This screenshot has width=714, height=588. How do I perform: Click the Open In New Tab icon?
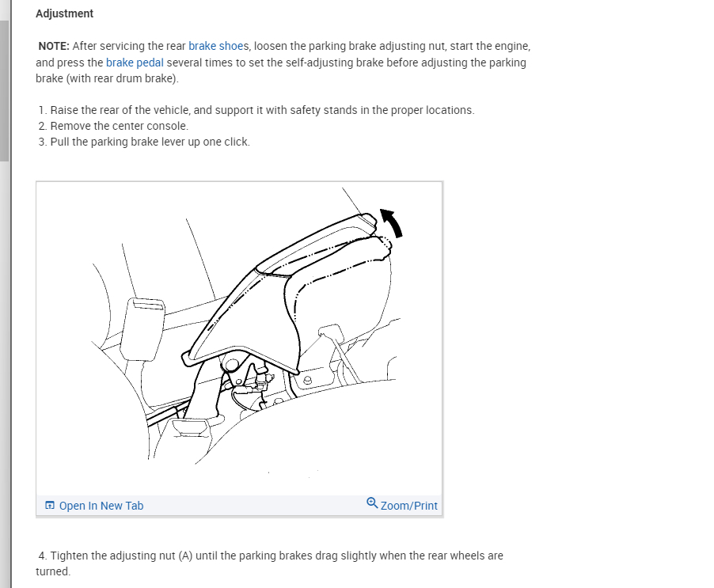point(50,505)
